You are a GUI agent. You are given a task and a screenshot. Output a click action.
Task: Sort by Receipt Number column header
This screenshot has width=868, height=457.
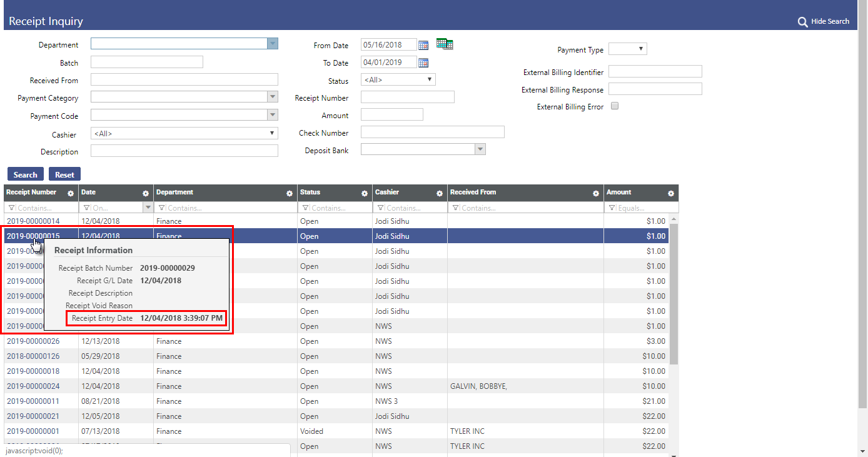click(x=31, y=193)
